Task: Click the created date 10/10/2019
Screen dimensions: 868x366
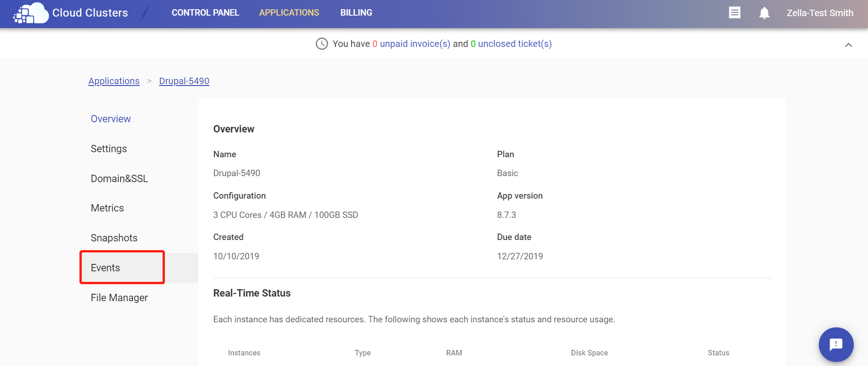Action: coord(236,256)
